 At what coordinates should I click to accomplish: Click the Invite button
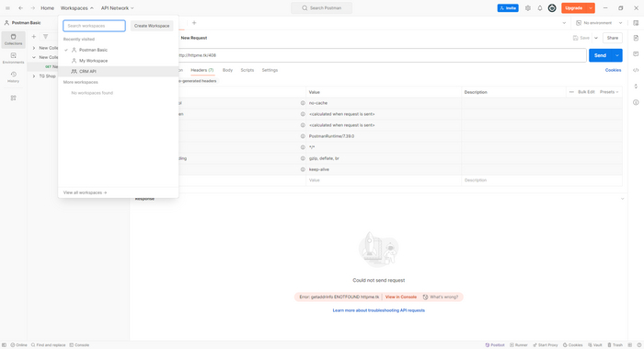click(x=508, y=7)
